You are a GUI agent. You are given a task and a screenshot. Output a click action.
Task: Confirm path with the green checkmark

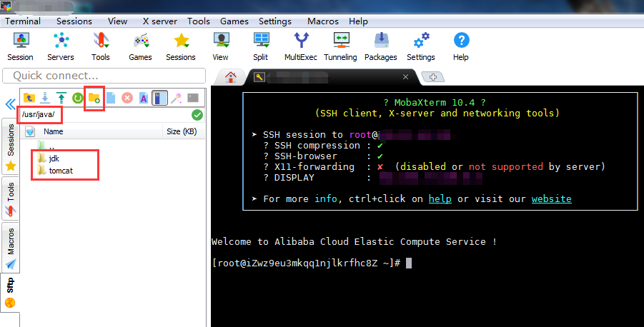pos(197,115)
